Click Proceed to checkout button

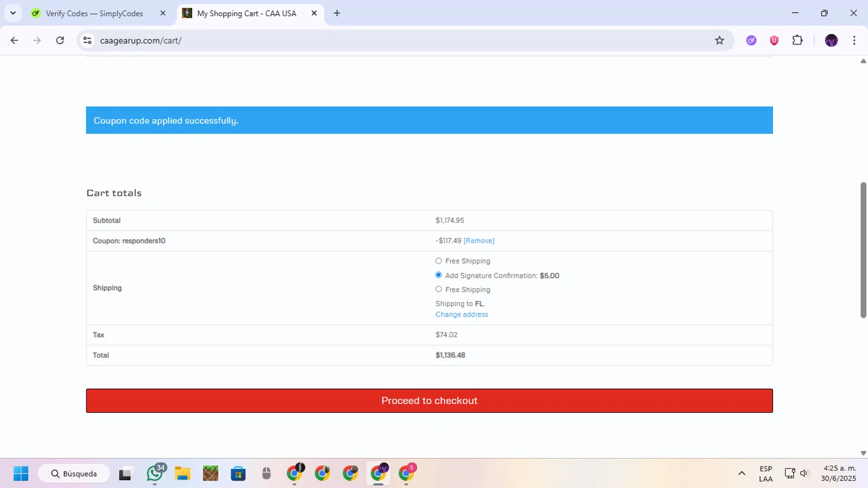pos(429,401)
